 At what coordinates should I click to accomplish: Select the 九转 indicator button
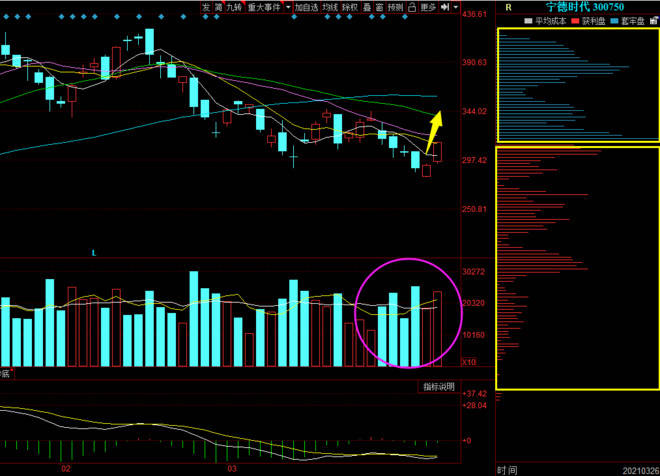[235, 7]
